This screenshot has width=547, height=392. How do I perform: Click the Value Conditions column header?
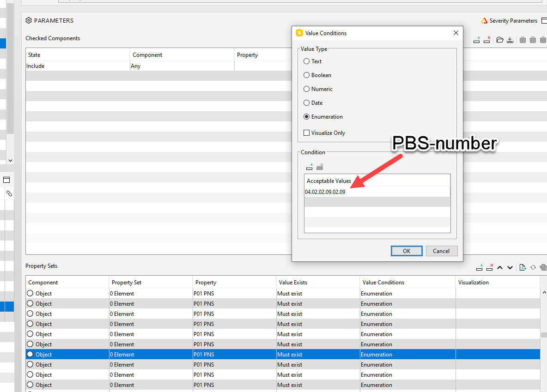[407, 283]
